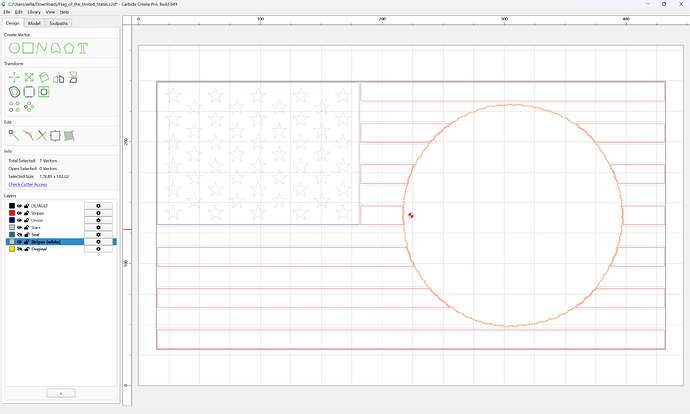Activate the Node Edit tool
This screenshot has width=690, height=414.
(x=14, y=136)
